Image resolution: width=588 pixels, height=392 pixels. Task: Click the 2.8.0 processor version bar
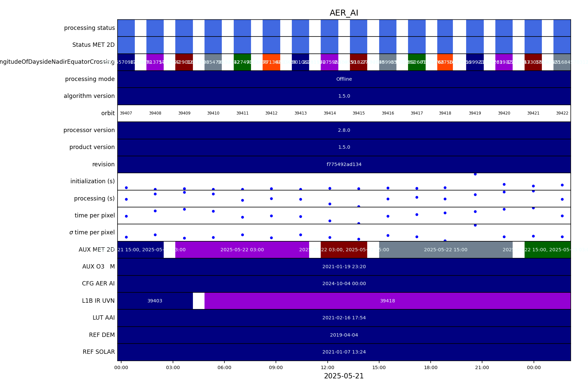tap(344, 130)
